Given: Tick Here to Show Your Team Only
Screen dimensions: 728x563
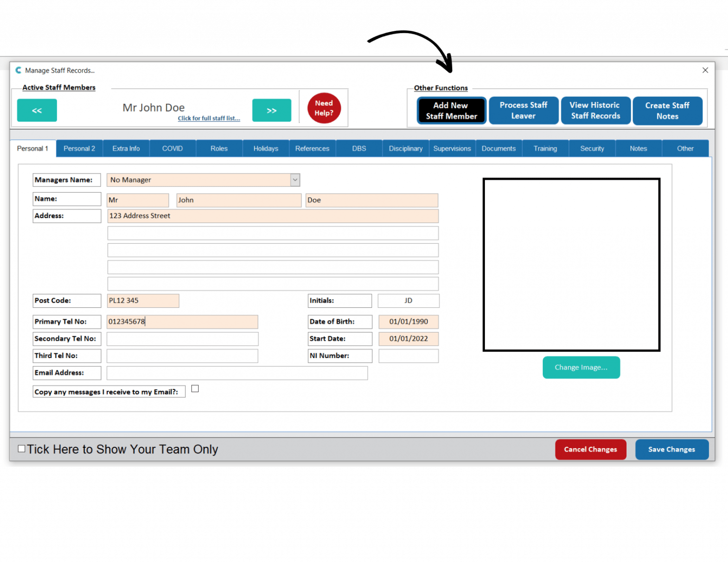Looking at the screenshot, I should click(x=21, y=448).
